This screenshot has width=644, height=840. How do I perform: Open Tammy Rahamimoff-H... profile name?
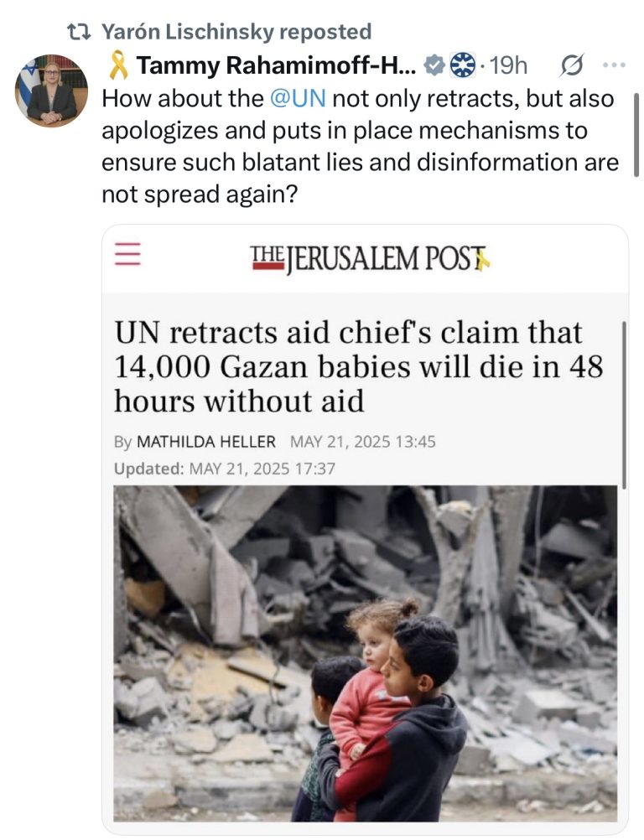[276, 65]
